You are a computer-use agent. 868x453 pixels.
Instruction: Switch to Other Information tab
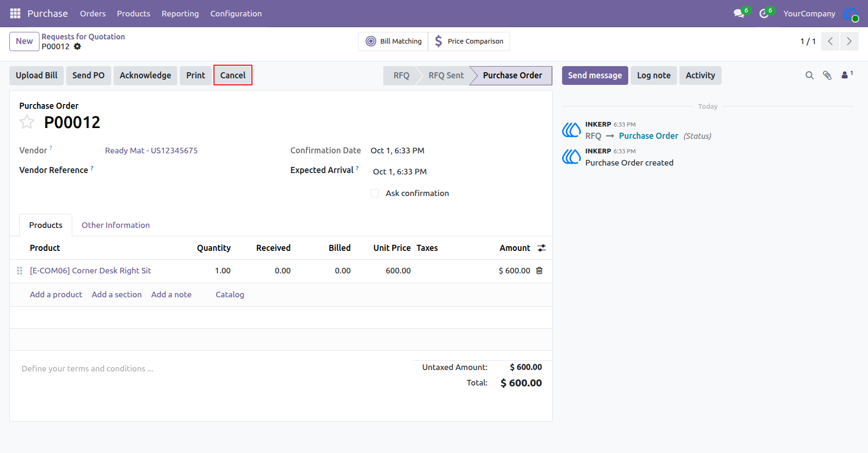coord(115,225)
